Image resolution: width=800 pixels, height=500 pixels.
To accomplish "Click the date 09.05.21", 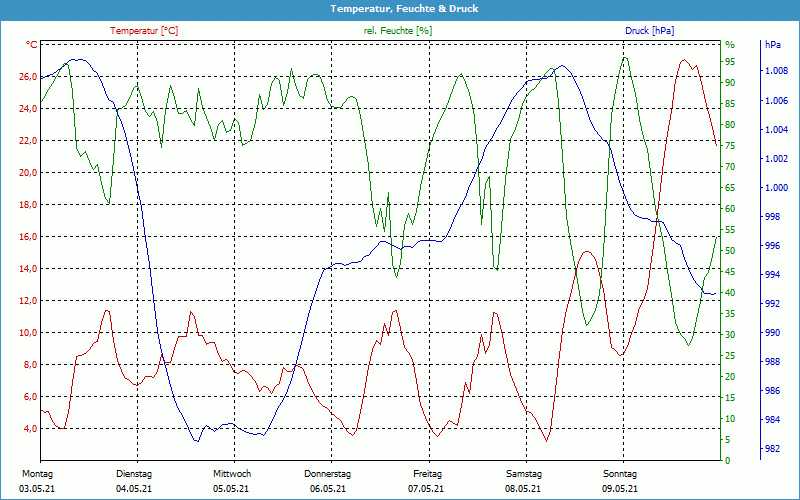I will click(620, 489).
